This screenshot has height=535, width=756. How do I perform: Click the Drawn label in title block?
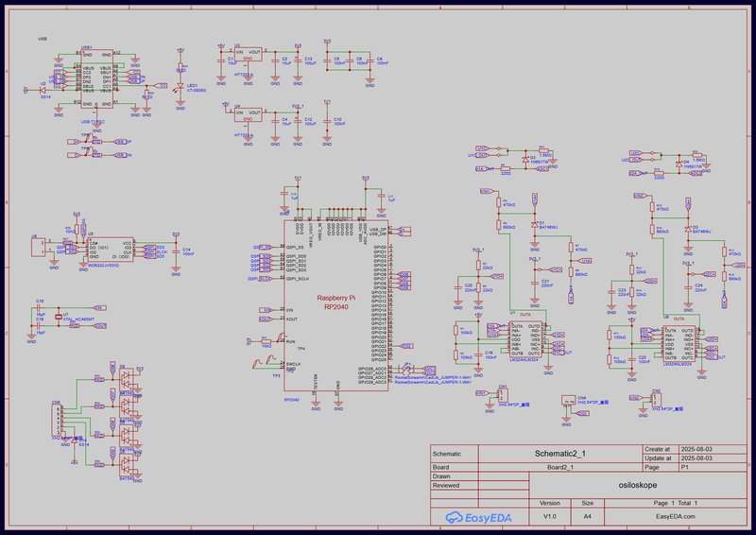click(441, 476)
